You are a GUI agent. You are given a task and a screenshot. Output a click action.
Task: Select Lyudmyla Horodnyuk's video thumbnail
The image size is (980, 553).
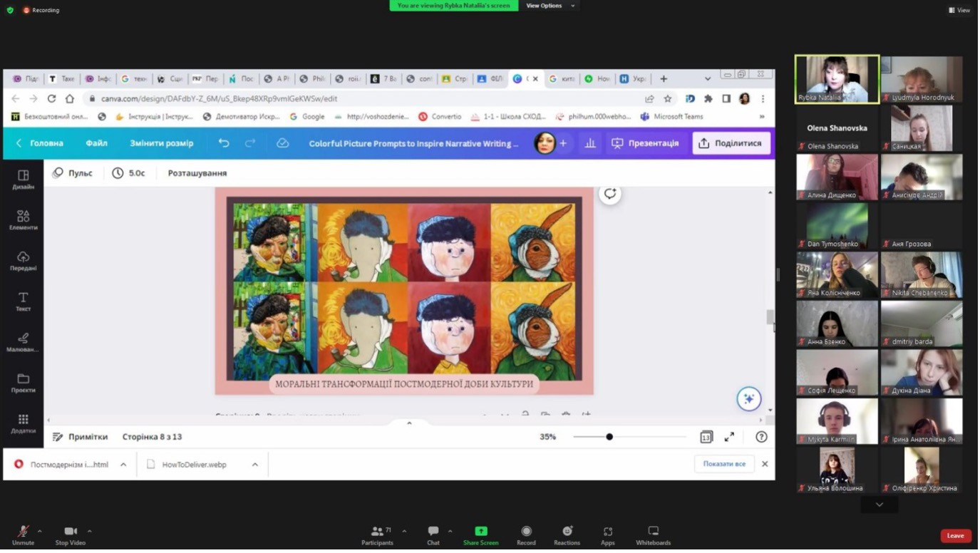[922, 80]
